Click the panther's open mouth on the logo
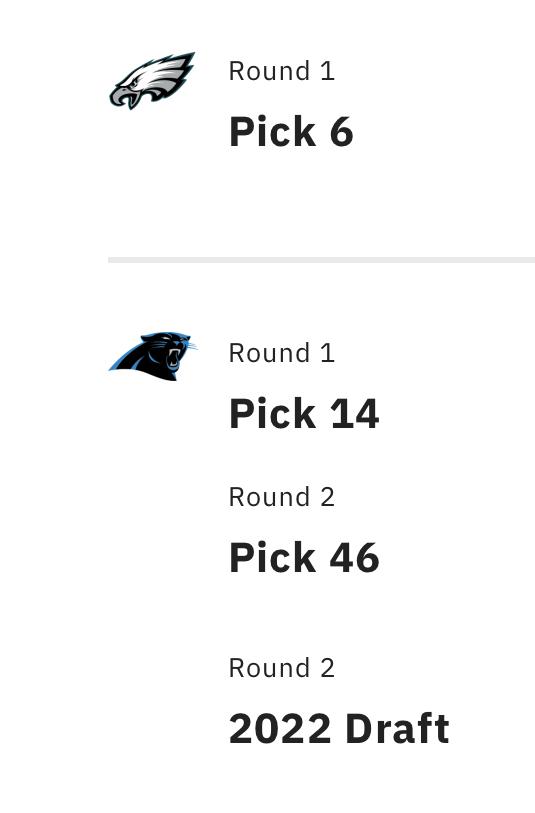 coord(174,357)
